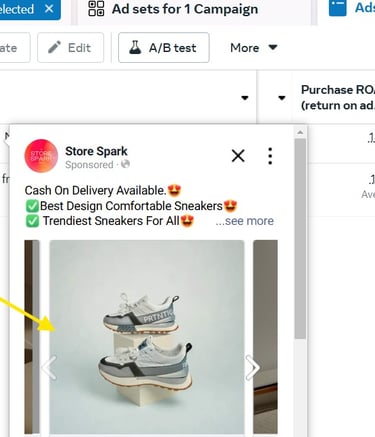
Task: Open the Ads tab
Action: tap(348, 9)
